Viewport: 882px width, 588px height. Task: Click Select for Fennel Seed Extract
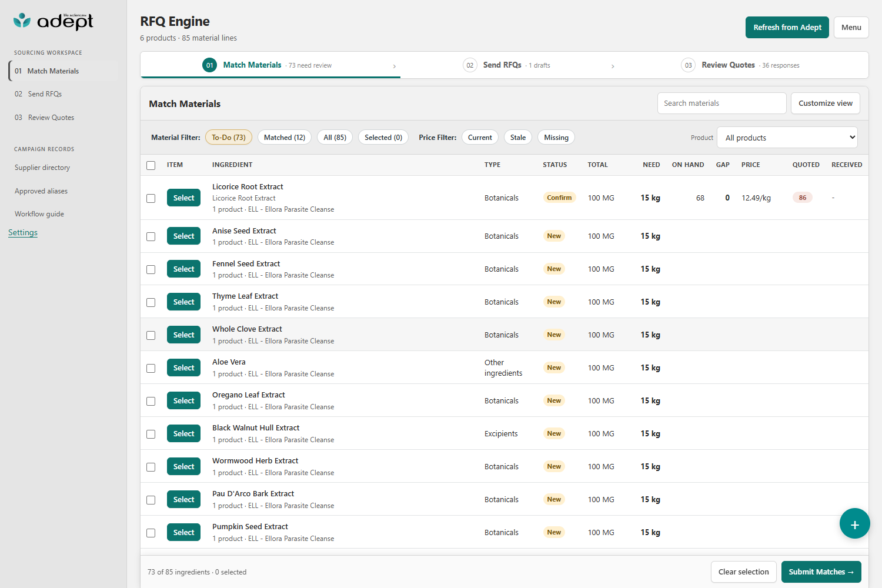coord(183,269)
